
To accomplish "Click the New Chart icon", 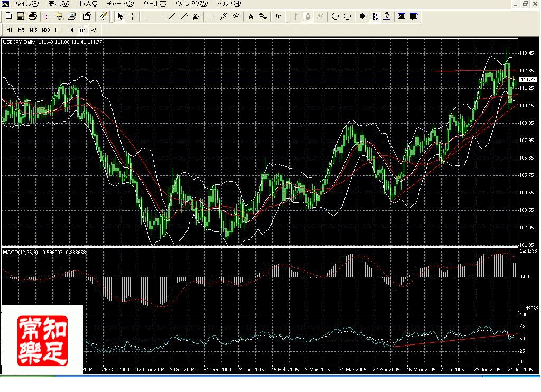I will [7, 16].
